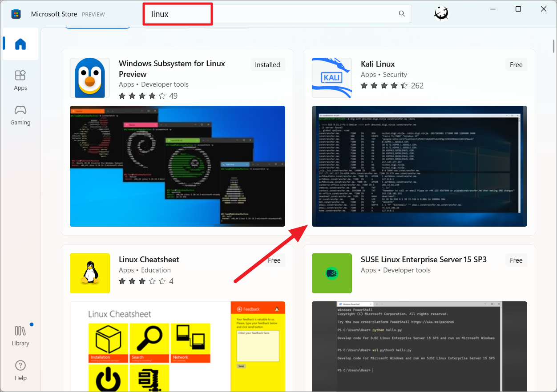This screenshot has width=557, height=392.
Task: Click the Installed button for WSL Preview
Action: tap(267, 65)
